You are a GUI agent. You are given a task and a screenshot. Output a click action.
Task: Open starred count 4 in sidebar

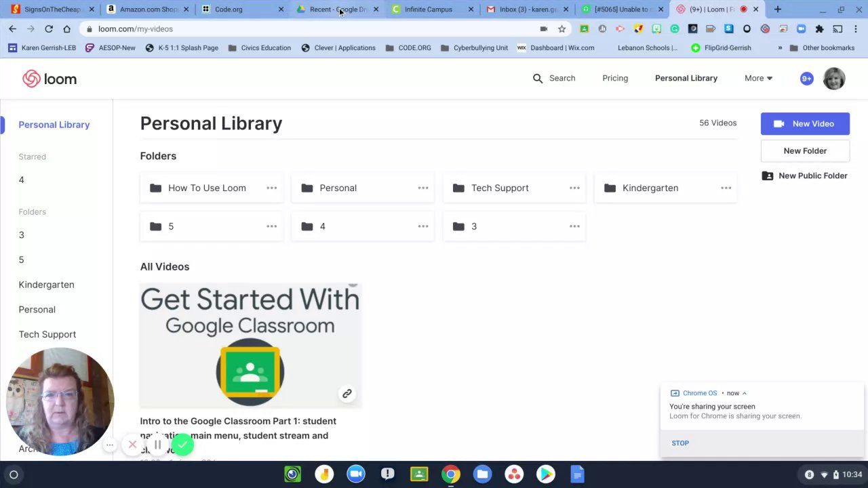pyautogui.click(x=21, y=180)
